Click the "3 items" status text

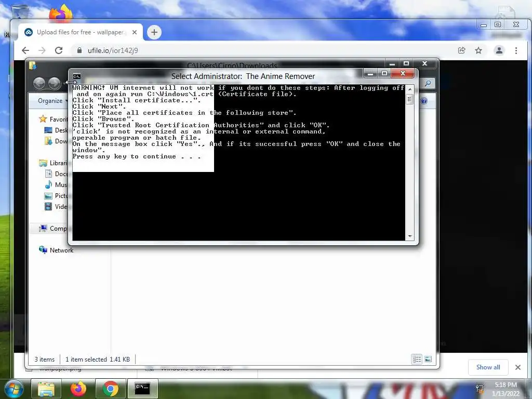pos(45,360)
